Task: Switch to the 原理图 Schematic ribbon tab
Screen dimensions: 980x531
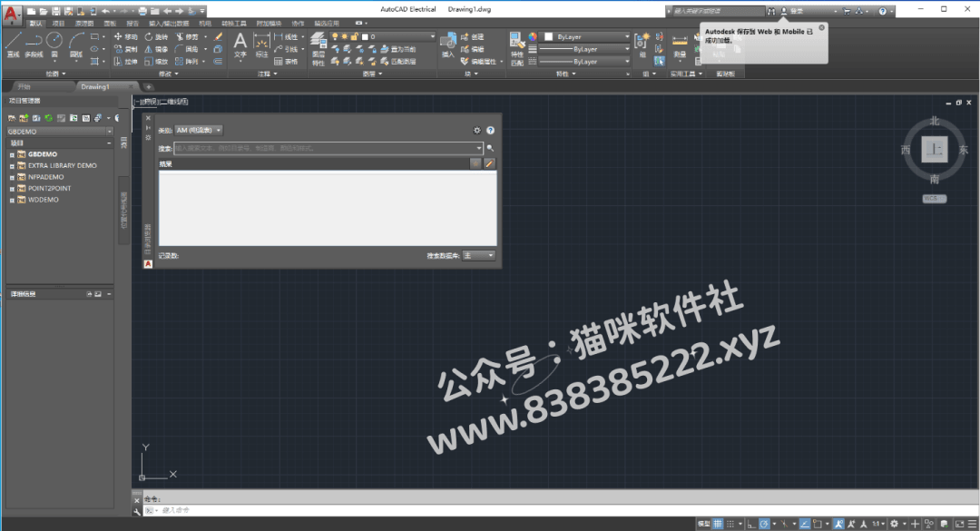Action: (x=84, y=23)
